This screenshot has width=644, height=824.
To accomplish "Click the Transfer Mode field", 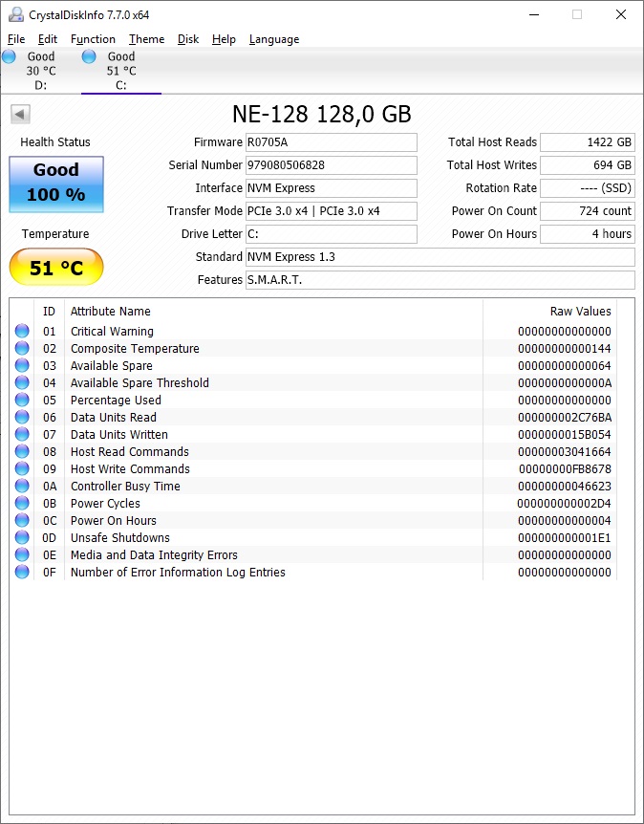I will (332, 210).
